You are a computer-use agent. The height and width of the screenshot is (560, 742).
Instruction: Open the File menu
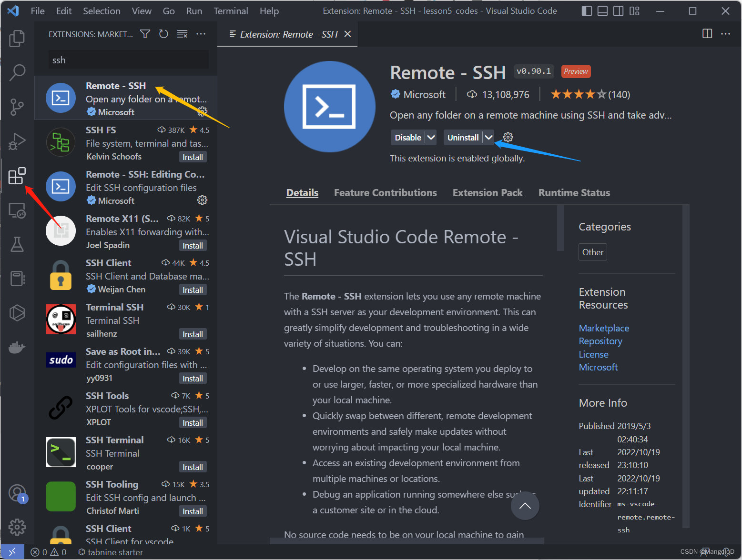(38, 11)
